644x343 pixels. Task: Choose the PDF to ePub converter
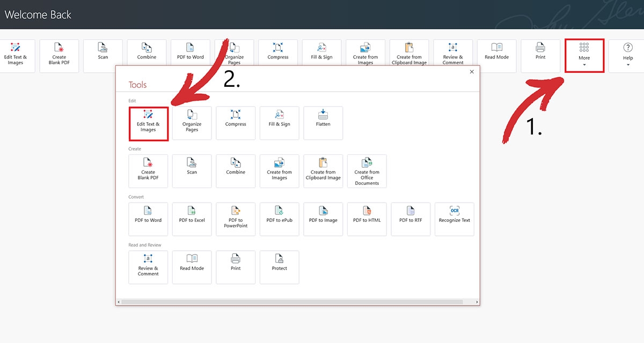[280, 219]
